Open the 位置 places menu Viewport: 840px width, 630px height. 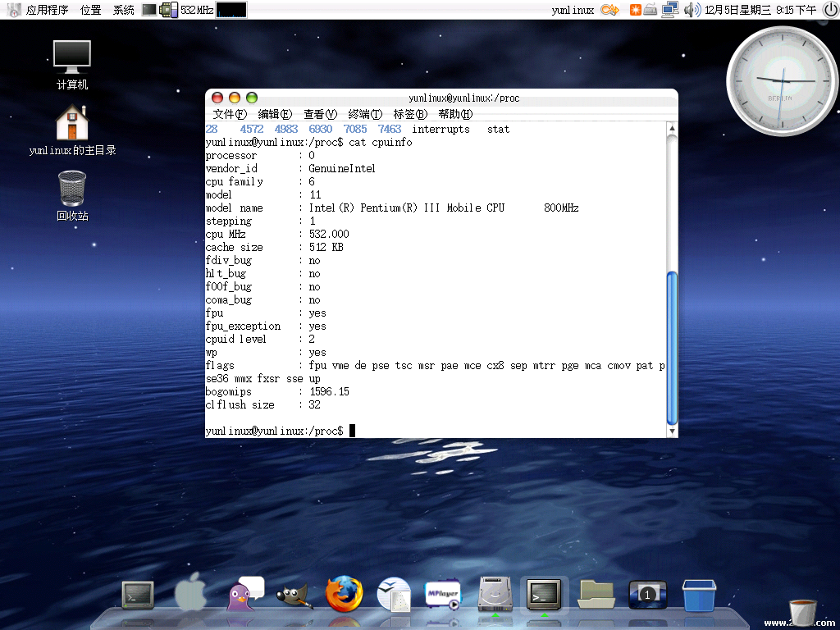point(90,10)
